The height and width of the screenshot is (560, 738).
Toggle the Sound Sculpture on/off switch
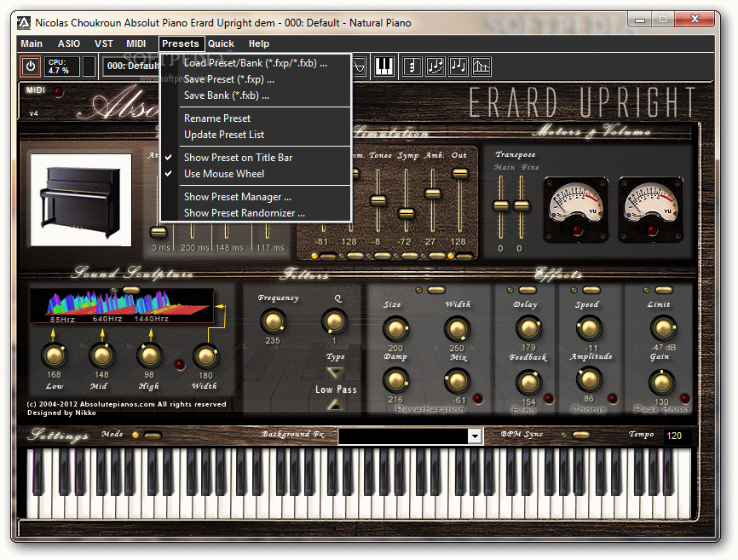(131, 290)
